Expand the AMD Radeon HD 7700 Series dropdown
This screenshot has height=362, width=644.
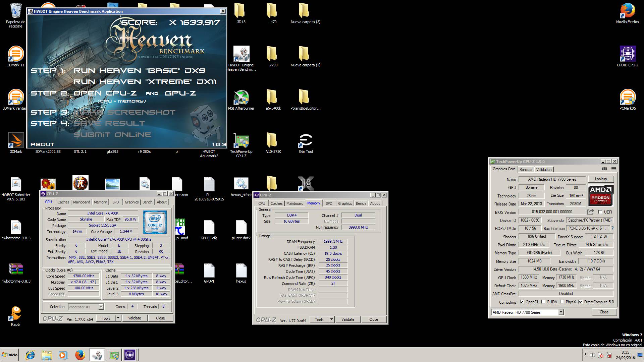560,312
